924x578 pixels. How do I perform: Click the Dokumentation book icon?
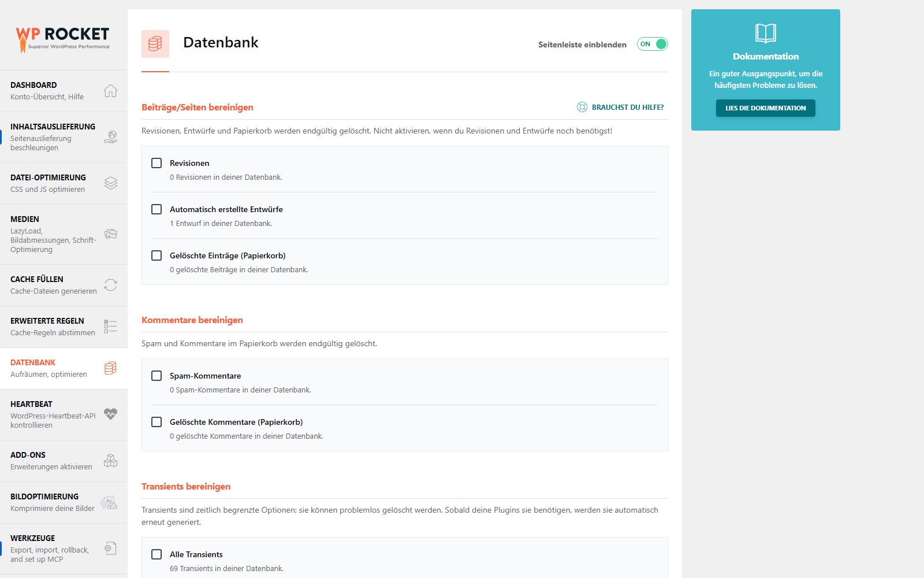766,34
